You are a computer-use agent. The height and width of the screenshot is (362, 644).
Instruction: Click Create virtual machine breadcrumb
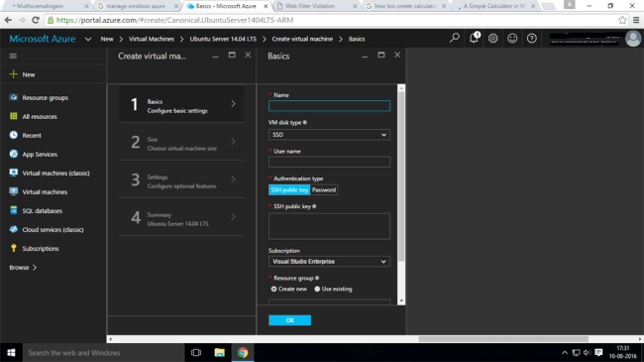[302, 39]
